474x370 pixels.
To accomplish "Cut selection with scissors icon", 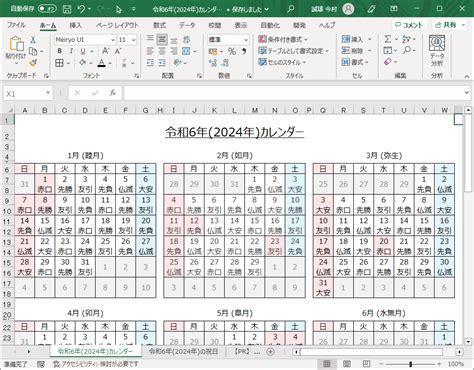I will (x=33, y=40).
